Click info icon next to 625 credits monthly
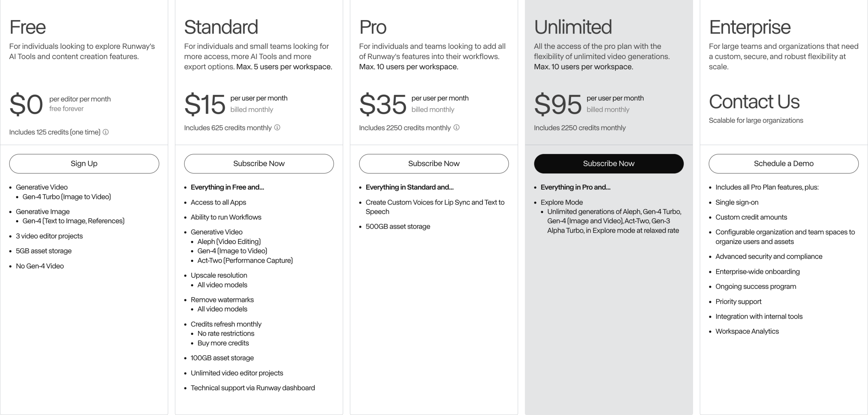The height and width of the screenshot is (415, 868). [277, 128]
